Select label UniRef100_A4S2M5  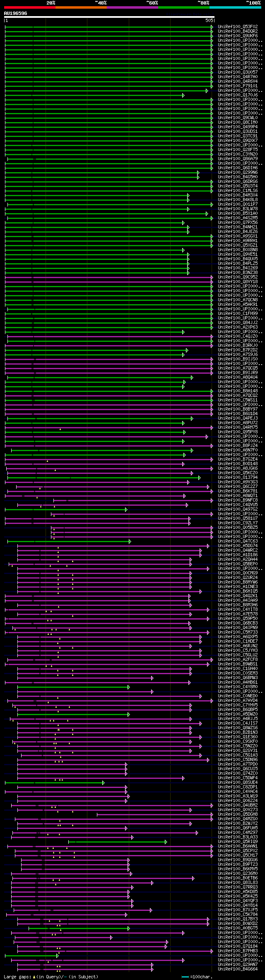click(x=238, y=218)
